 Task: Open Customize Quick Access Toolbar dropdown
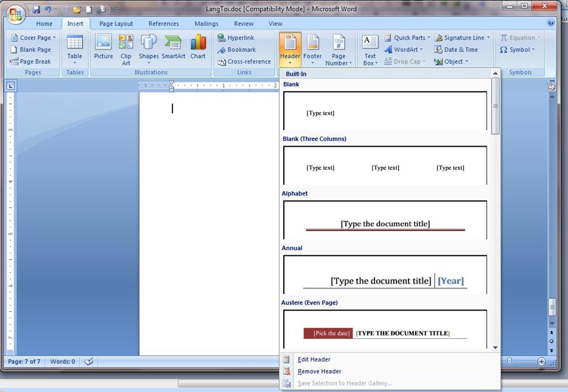[117, 9]
